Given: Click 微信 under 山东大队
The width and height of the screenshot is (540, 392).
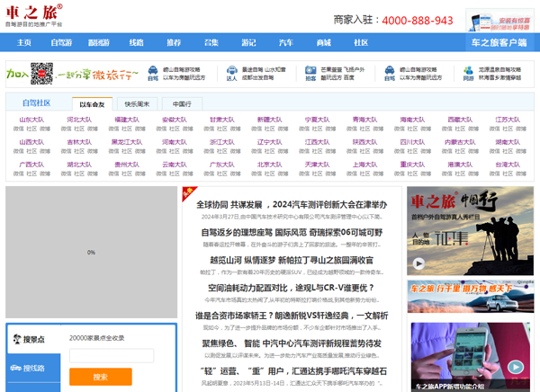Looking at the screenshot, I should (x=19, y=129).
